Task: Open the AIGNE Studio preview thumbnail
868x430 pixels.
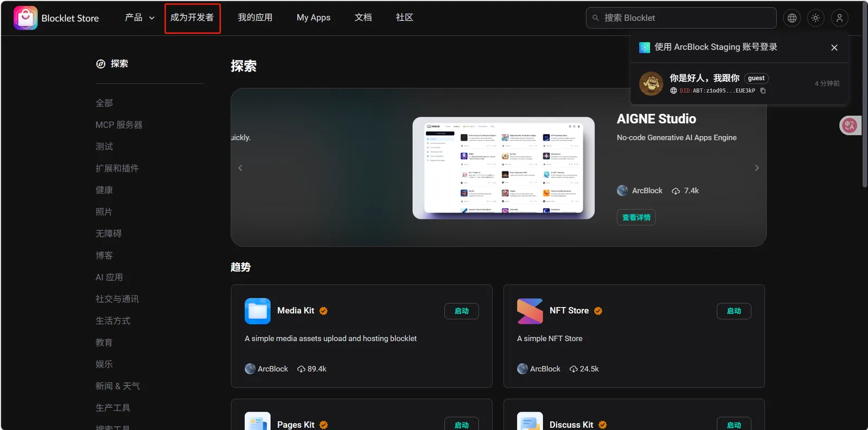Action: (503, 168)
